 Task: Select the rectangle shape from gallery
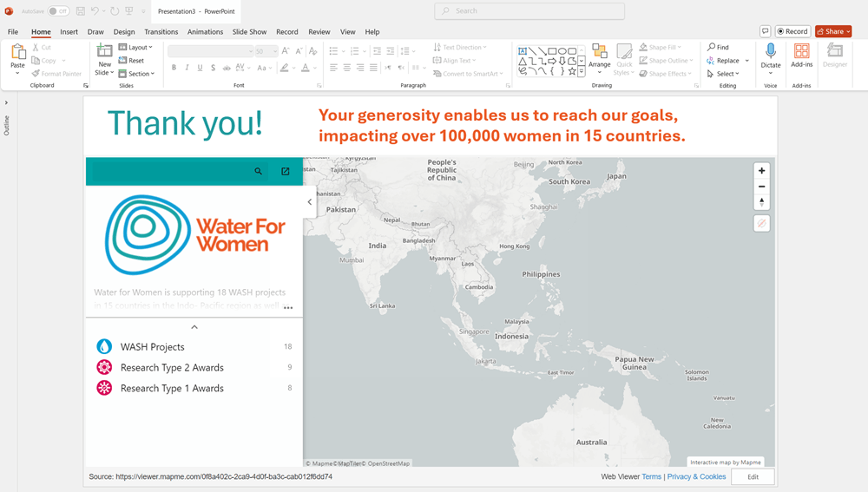552,51
